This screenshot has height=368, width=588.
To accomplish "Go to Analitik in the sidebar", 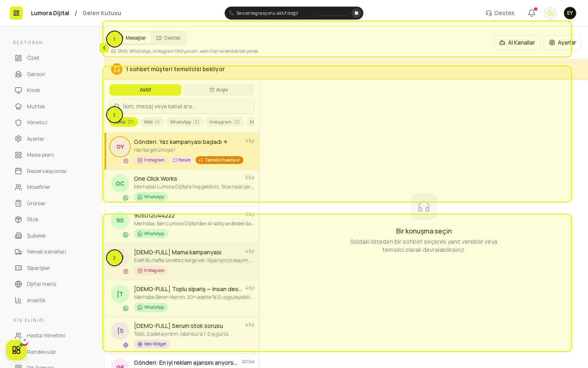I will pyautogui.click(x=36, y=300).
